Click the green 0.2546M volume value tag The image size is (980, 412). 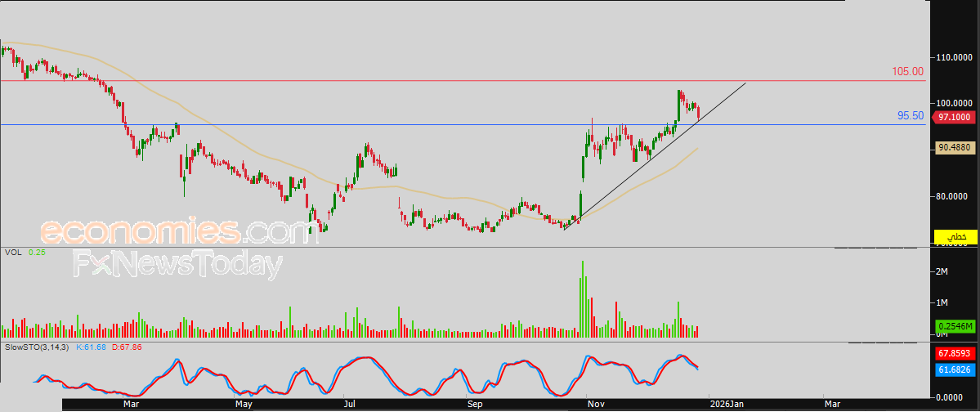[x=955, y=326]
